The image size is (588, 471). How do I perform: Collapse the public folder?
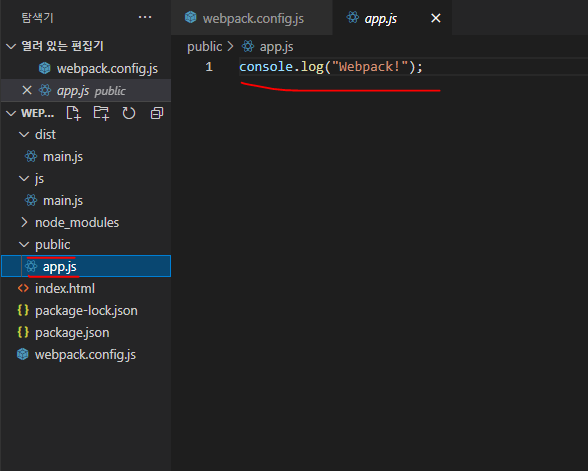pyautogui.click(x=24, y=244)
